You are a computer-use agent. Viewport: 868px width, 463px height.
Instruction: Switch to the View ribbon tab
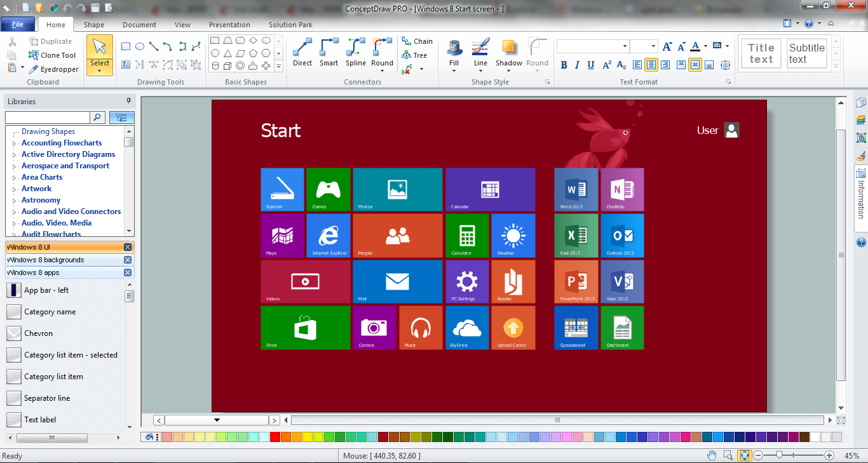tap(183, 25)
